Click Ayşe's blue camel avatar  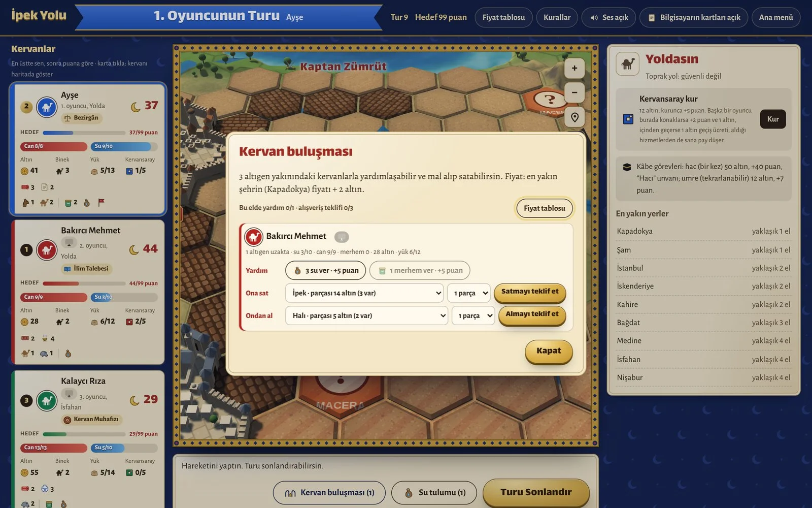pyautogui.click(x=47, y=107)
